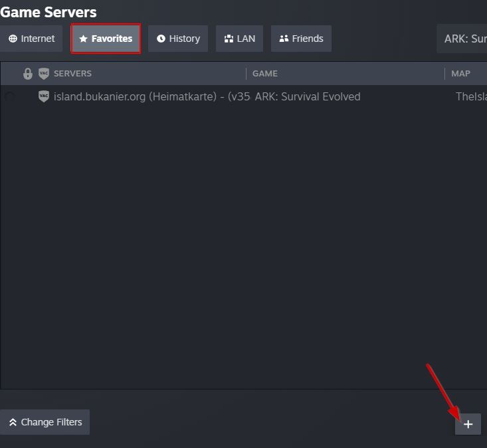Viewport: 487px width, 448px height.
Task: Click the clock icon on the History tab
Action: 161,39
